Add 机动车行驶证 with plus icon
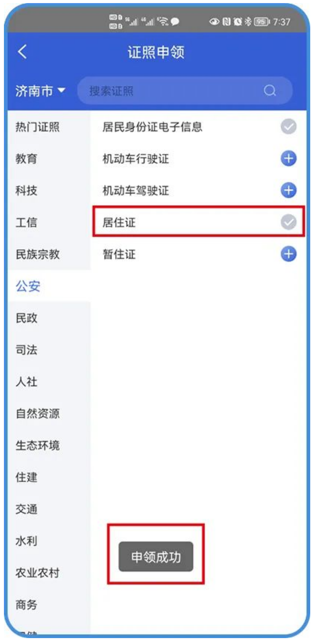 [288, 159]
